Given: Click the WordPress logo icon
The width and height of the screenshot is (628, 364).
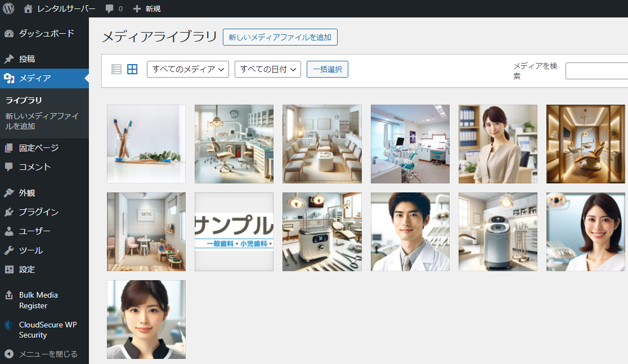Looking at the screenshot, I should [x=8, y=8].
